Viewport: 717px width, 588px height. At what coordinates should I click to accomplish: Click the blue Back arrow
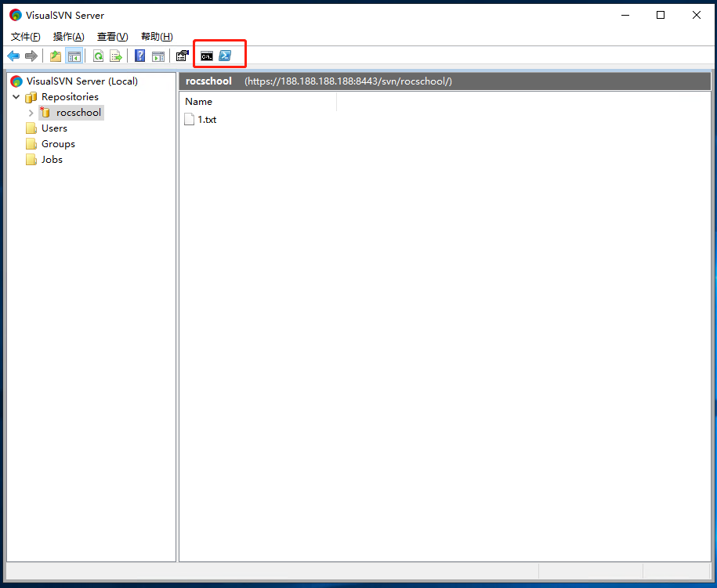[x=13, y=56]
